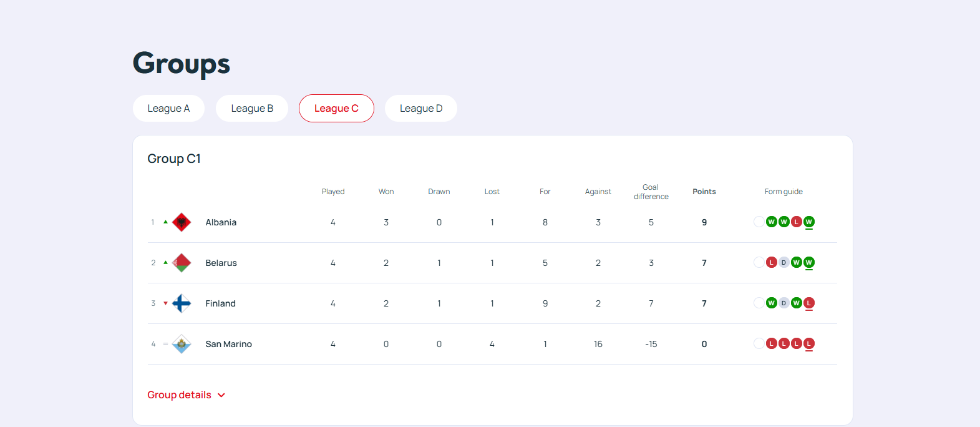Click Belarus's green up-arrow rank indicator
The height and width of the screenshot is (427, 980).
(165, 262)
